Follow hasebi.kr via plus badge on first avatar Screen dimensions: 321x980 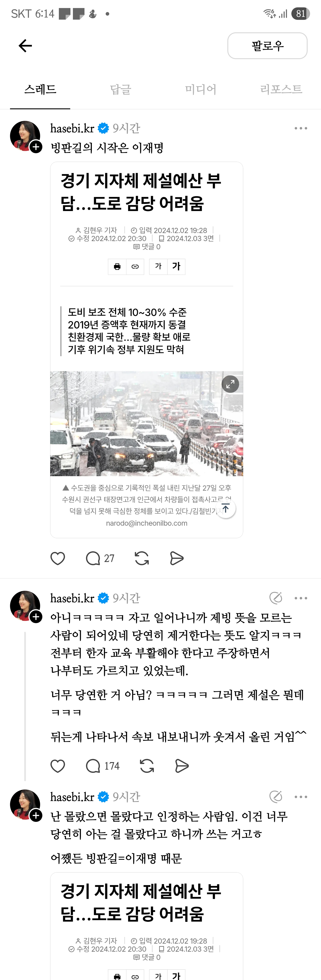36,147
